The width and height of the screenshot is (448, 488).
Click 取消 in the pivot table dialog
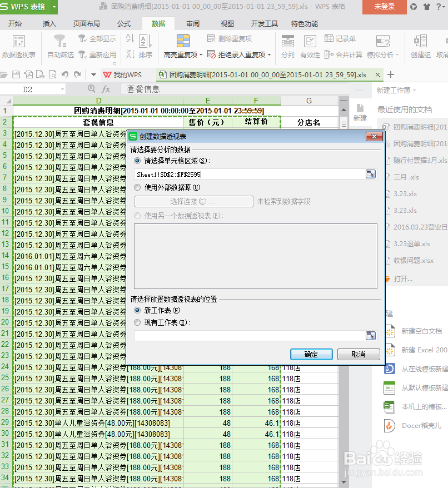tap(359, 354)
